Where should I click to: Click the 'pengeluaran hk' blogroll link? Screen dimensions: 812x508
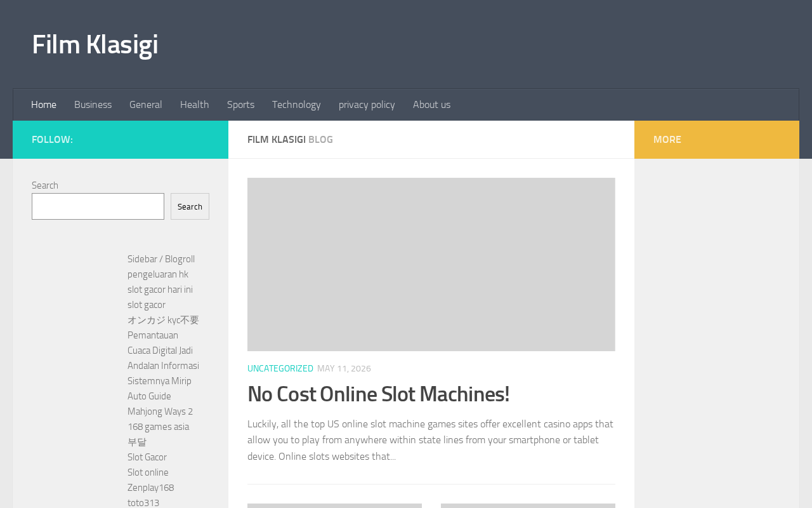tap(158, 274)
